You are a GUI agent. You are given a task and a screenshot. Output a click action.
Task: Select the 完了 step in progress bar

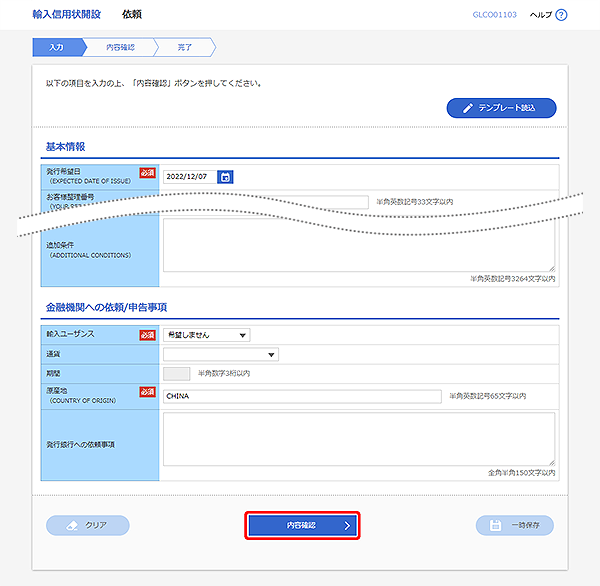[184, 47]
